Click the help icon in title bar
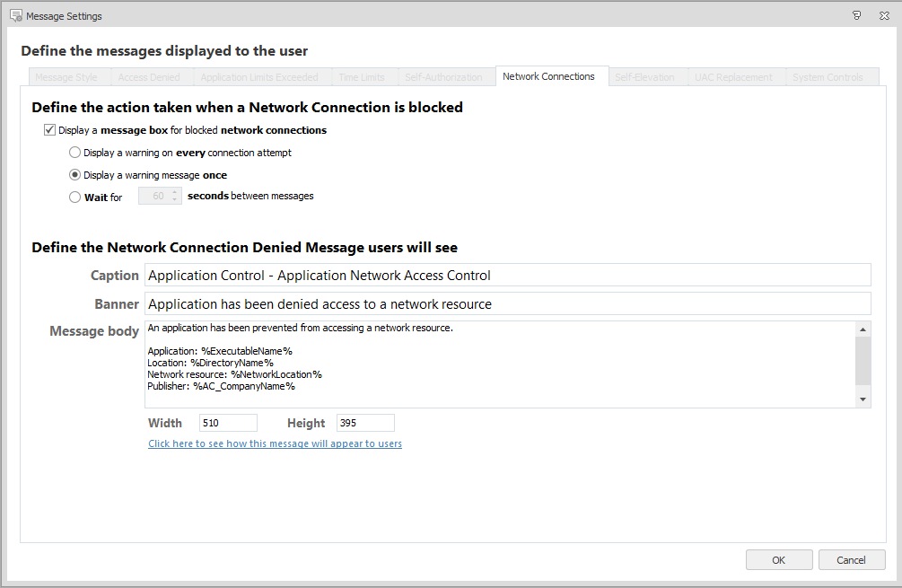Screen dimensions: 902x588 [x=856, y=15]
